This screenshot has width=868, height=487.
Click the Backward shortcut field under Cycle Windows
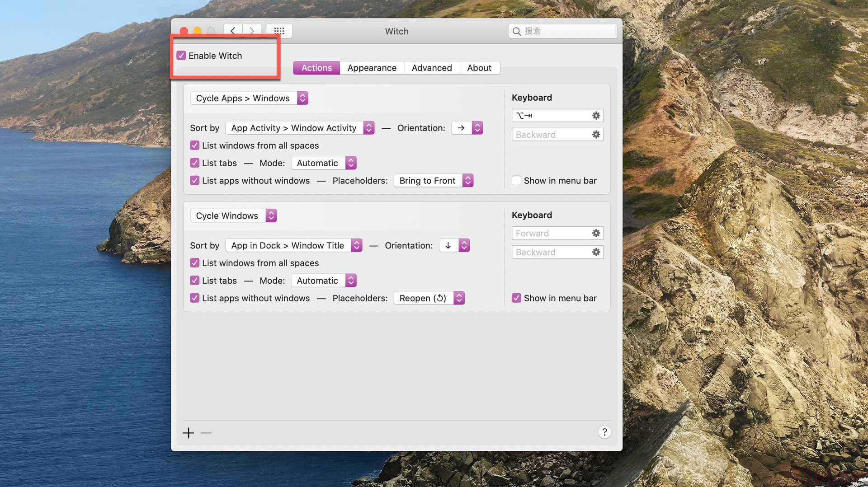[x=551, y=252]
